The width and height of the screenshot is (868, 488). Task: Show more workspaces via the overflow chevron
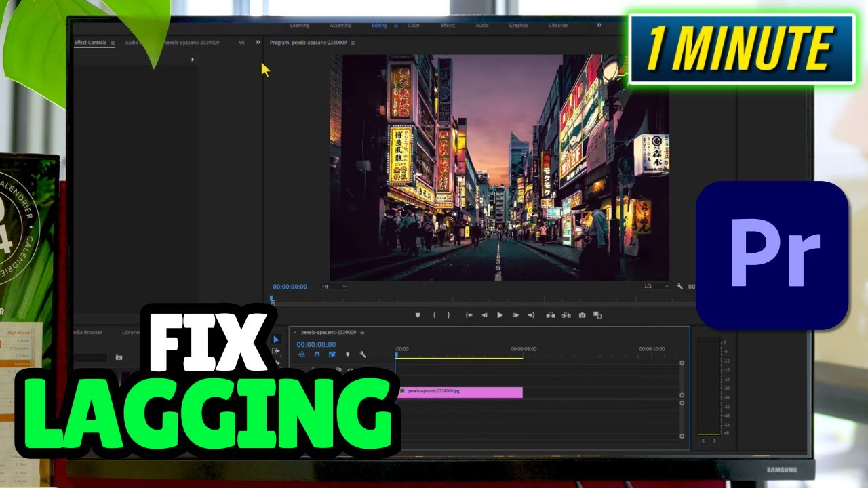pos(599,25)
